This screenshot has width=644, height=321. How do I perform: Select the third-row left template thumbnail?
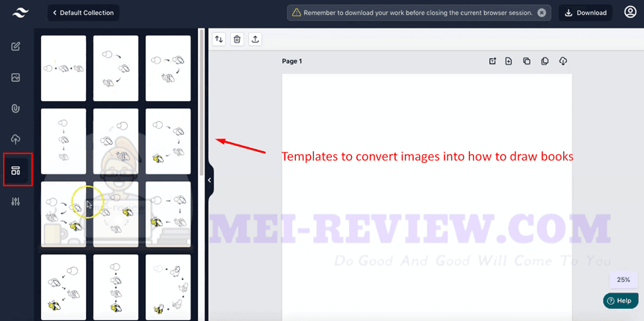point(64,214)
